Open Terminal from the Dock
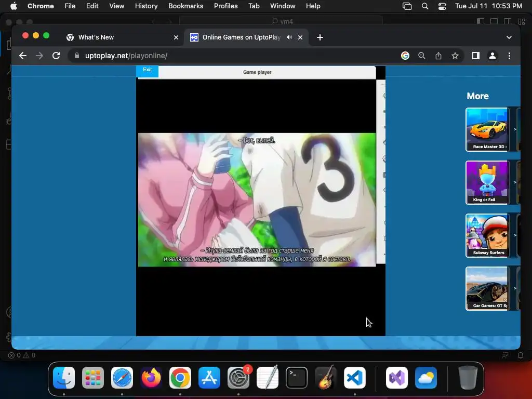 coord(297,378)
